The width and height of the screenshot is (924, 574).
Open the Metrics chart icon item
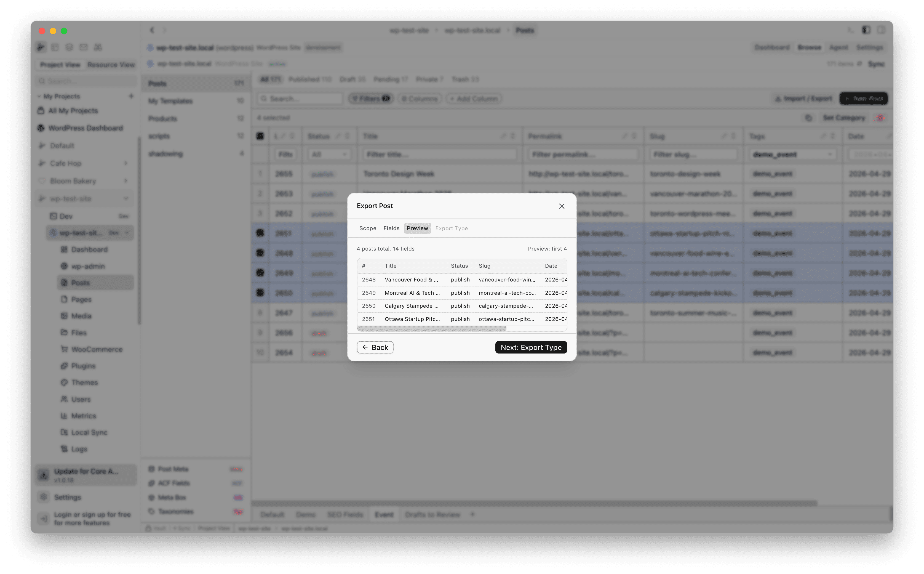click(64, 416)
